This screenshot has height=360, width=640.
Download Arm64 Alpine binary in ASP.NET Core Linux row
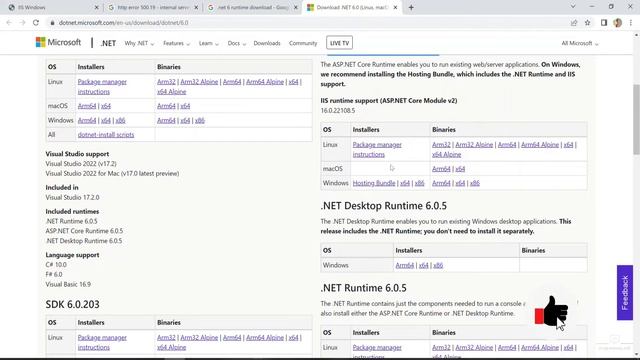click(x=540, y=145)
